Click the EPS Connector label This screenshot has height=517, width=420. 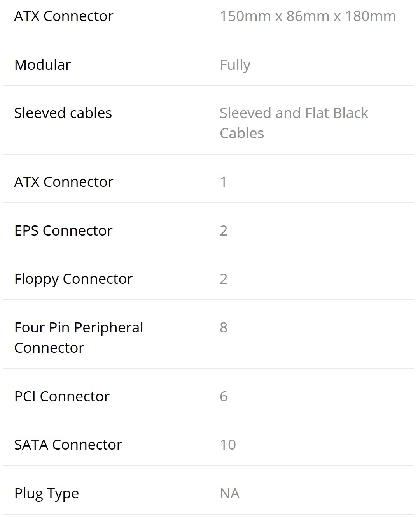(x=63, y=230)
